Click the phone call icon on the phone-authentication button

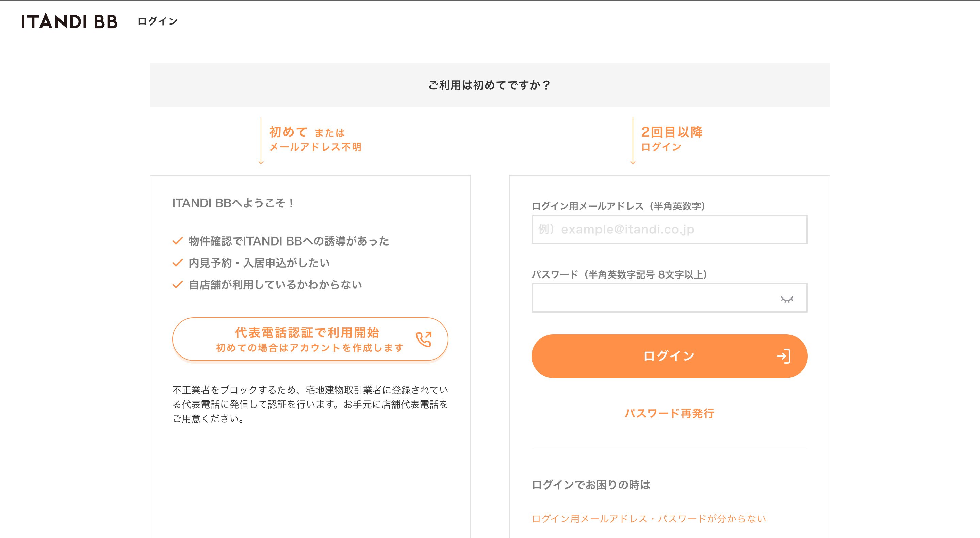(424, 339)
